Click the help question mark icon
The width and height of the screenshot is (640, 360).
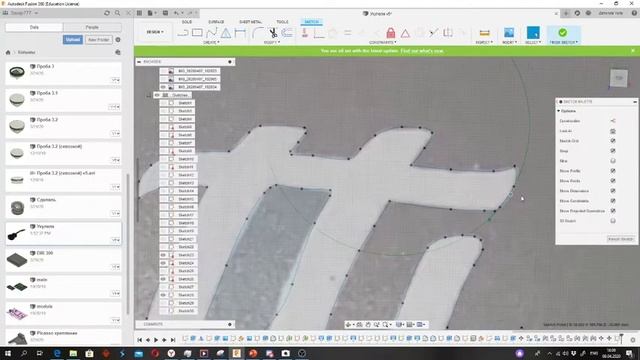coord(634,13)
